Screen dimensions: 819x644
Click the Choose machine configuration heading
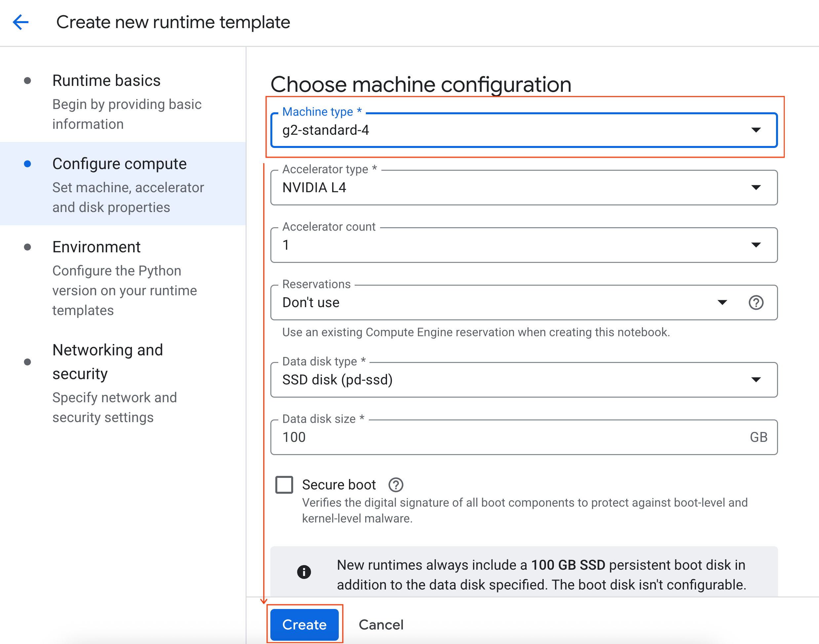click(x=421, y=84)
